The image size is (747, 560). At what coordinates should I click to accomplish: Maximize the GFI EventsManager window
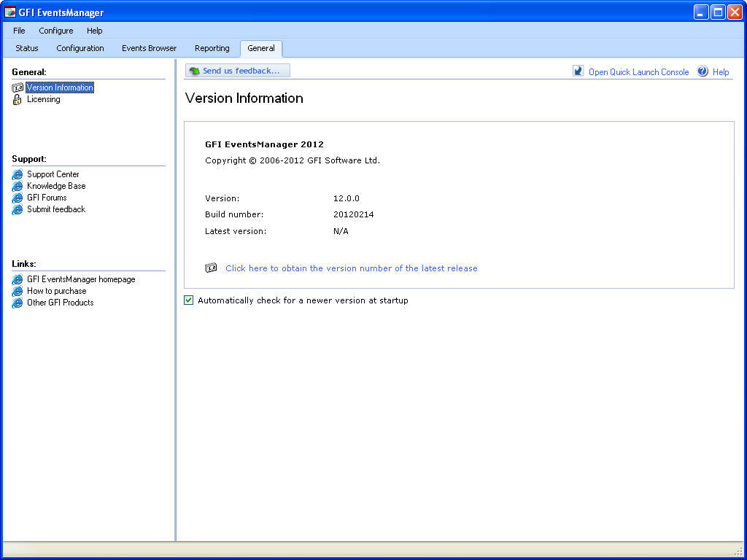point(719,12)
